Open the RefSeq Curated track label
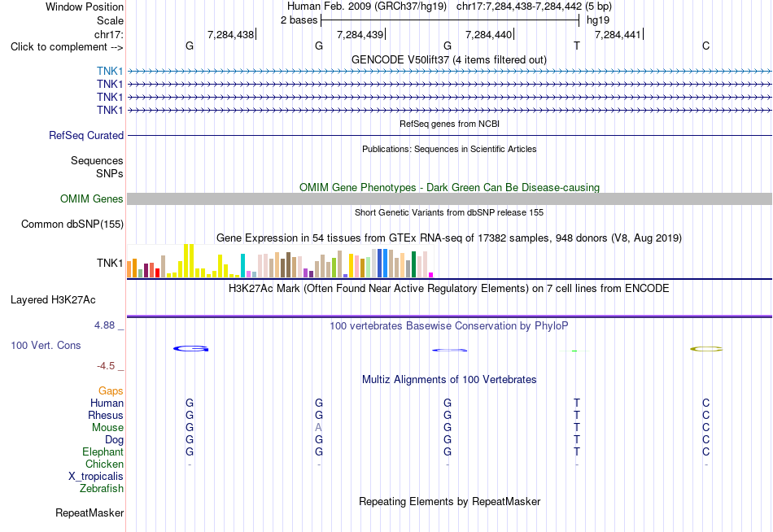The height and width of the screenshot is (532, 773). point(85,135)
